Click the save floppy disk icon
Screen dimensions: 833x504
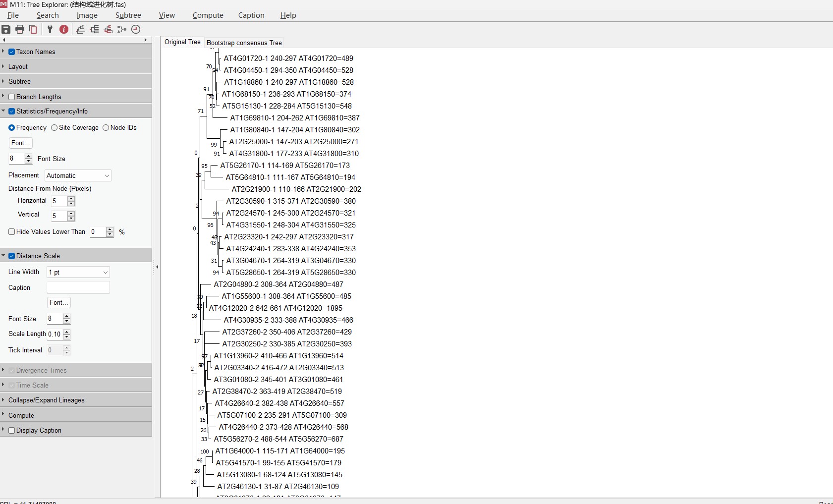click(x=6, y=29)
